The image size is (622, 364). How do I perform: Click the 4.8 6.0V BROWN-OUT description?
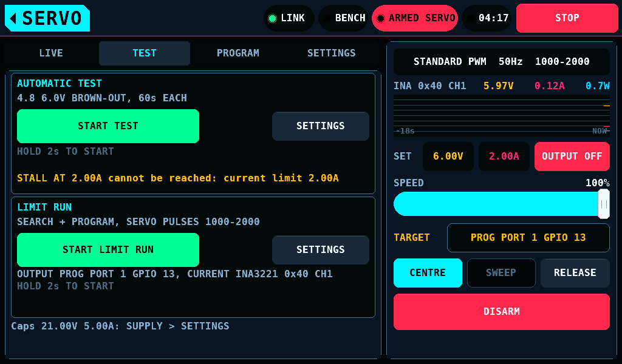click(x=102, y=98)
